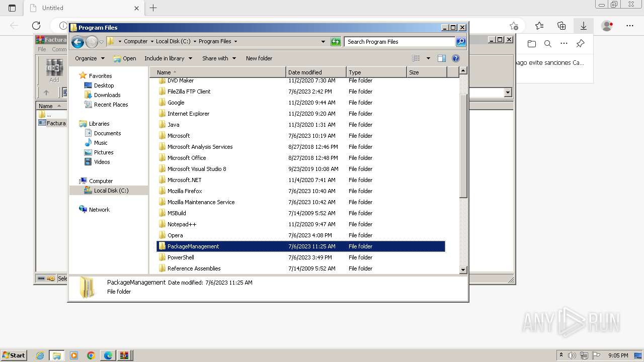The image size is (644, 362).
Task: Click the Local Disk (C:) breadcrumb
Action: coord(173,42)
